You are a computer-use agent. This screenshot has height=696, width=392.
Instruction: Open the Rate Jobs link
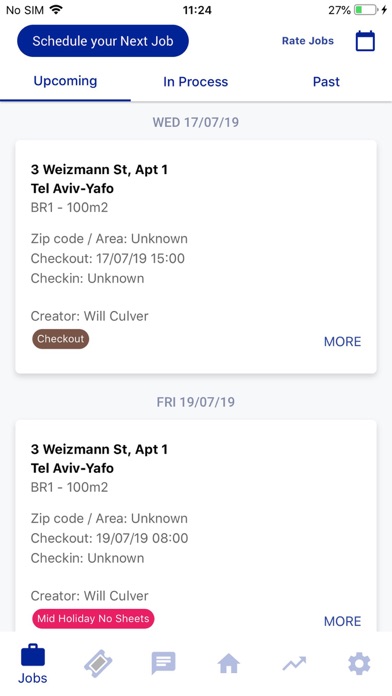click(308, 41)
